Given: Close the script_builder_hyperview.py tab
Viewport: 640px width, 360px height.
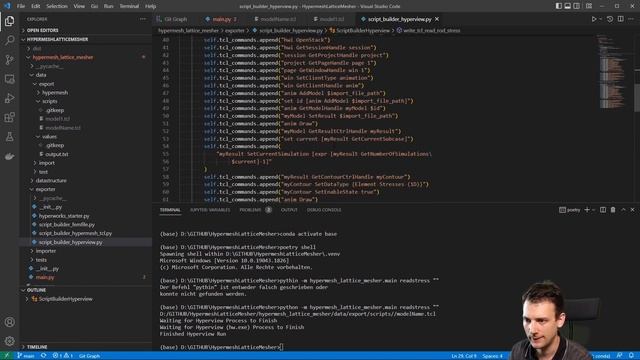Looking at the screenshot, I should tap(437, 19).
